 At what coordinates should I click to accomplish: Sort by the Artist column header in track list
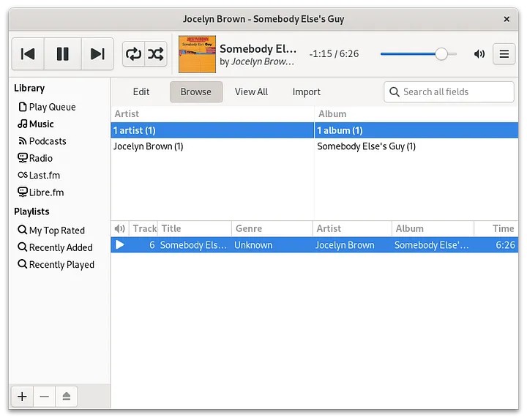click(352, 228)
